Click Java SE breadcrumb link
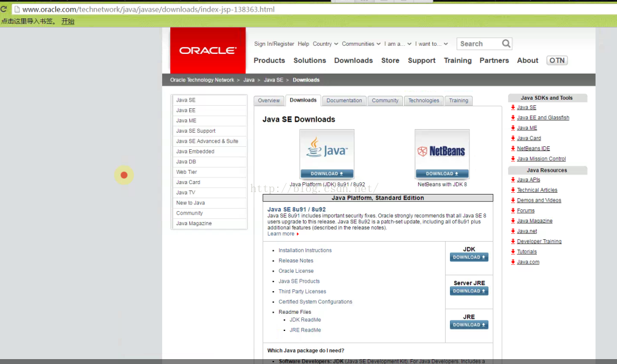 pyautogui.click(x=273, y=80)
